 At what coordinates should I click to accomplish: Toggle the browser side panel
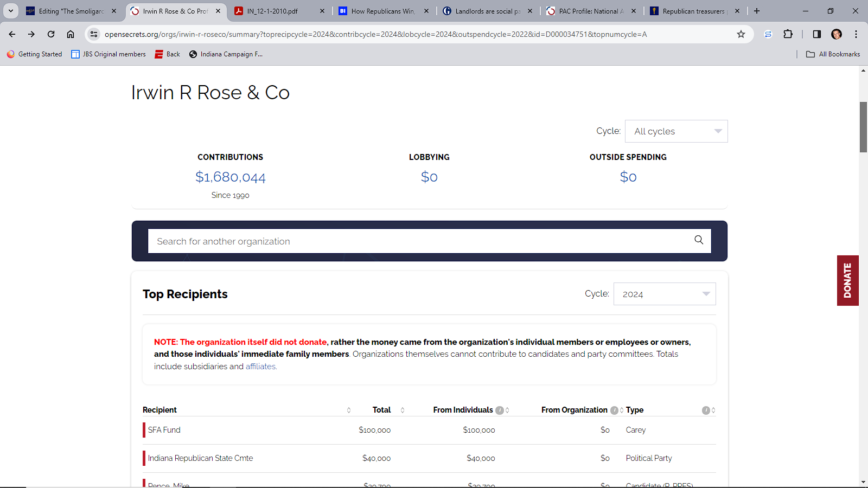pos(816,34)
